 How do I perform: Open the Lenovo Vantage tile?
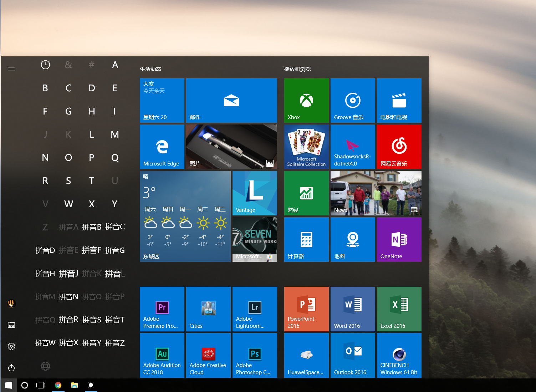tap(255, 193)
